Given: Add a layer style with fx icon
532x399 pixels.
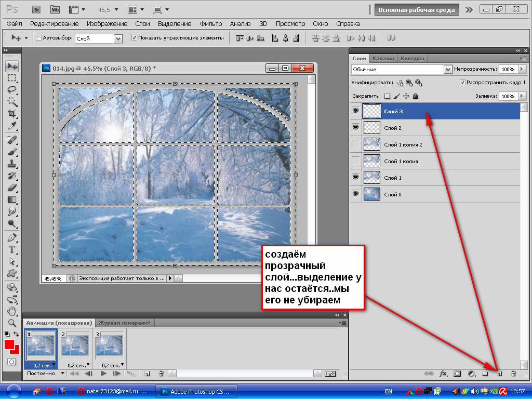Looking at the screenshot, I should point(443,374).
